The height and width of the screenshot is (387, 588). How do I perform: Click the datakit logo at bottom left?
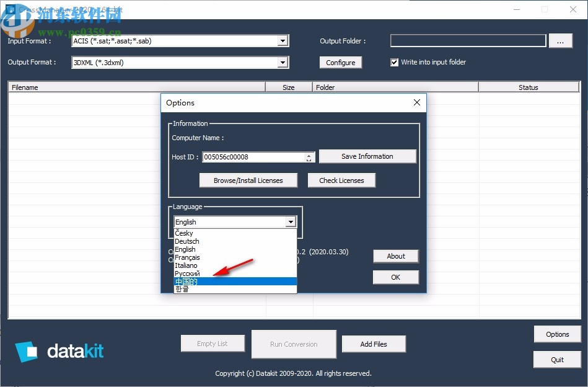click(x=59, y=350)
